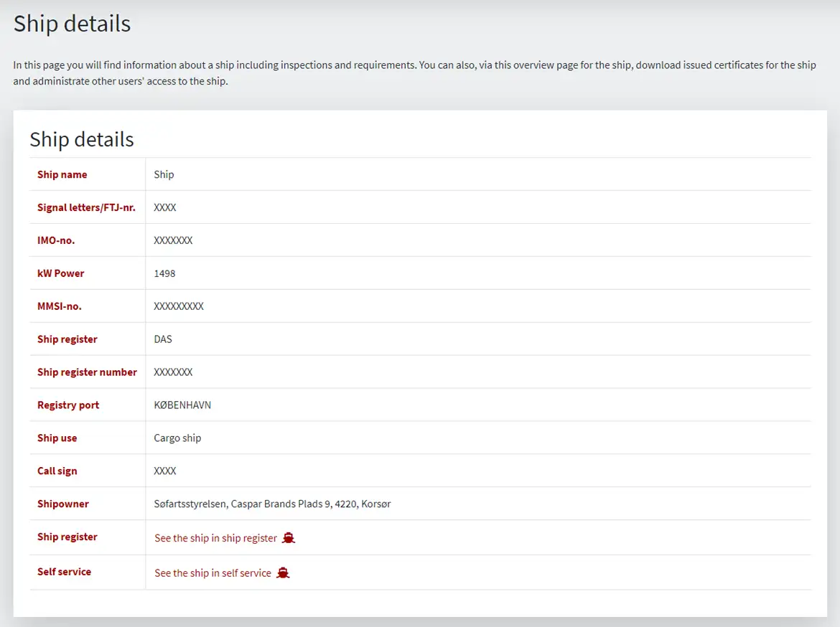Open 'See the ship in ship register' link
840x627 pixels.
(x=215, y=538)
